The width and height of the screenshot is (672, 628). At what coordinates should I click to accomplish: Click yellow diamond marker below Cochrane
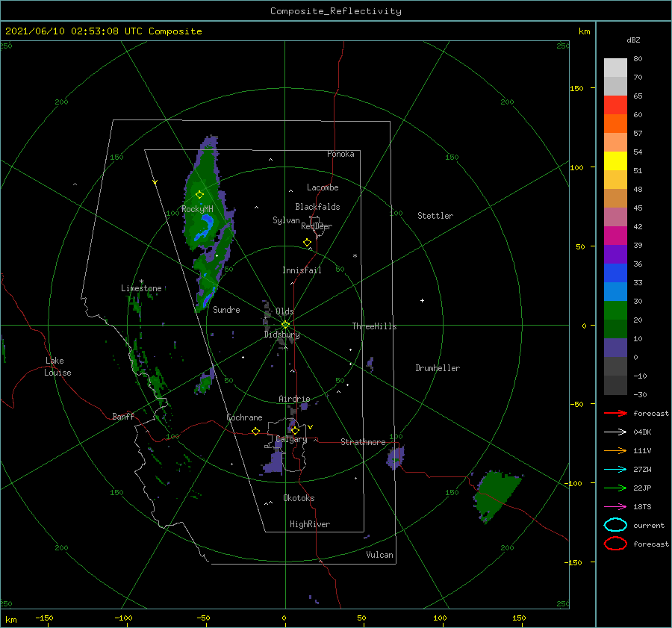255,431
